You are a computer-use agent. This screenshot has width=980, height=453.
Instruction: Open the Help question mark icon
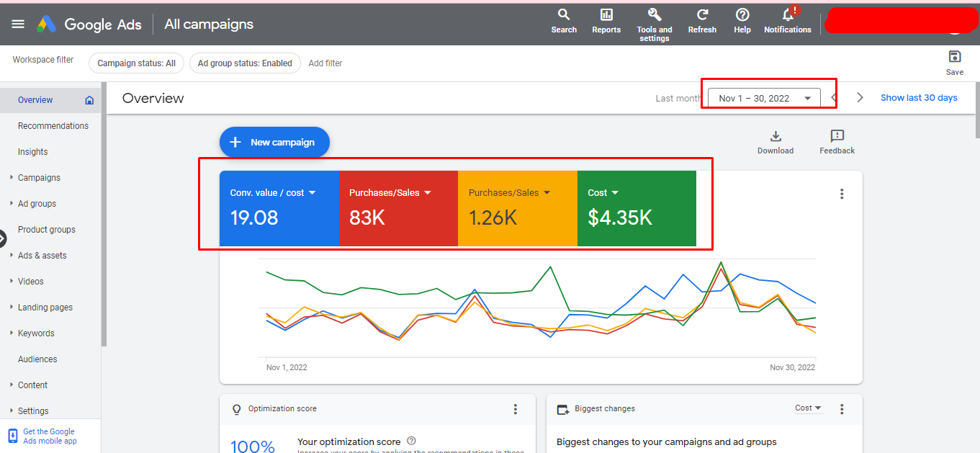[742, 15]
